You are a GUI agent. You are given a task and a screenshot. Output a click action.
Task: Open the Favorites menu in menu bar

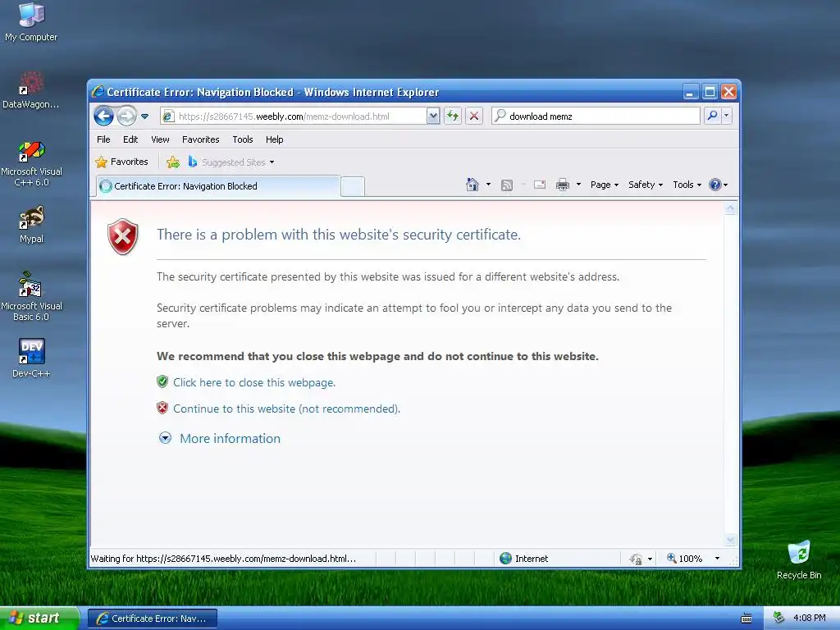pos(200,139)
